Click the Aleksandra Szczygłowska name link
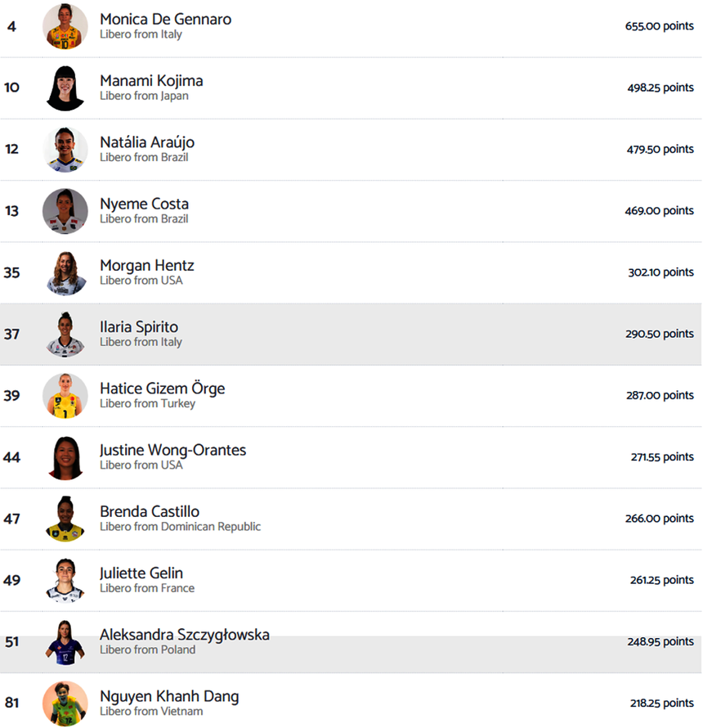 pos(184,635)
